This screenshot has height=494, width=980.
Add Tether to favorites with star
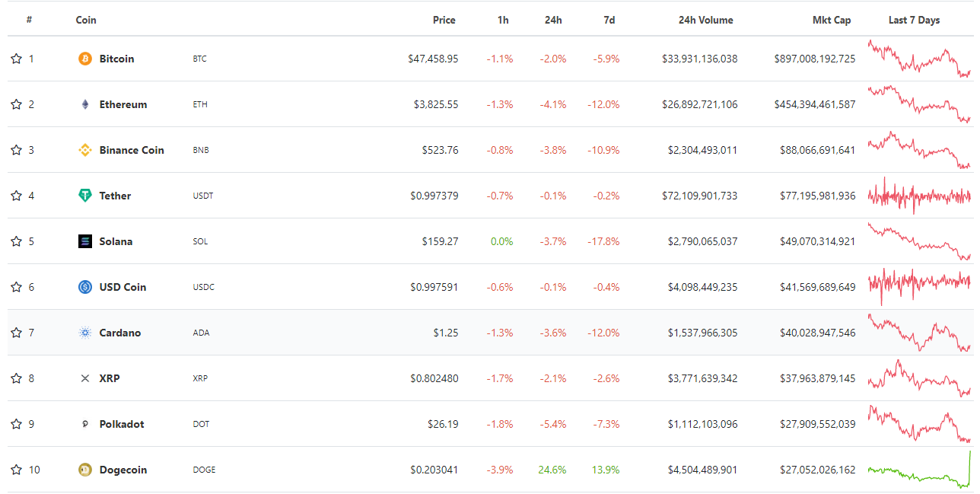(16, 196)
